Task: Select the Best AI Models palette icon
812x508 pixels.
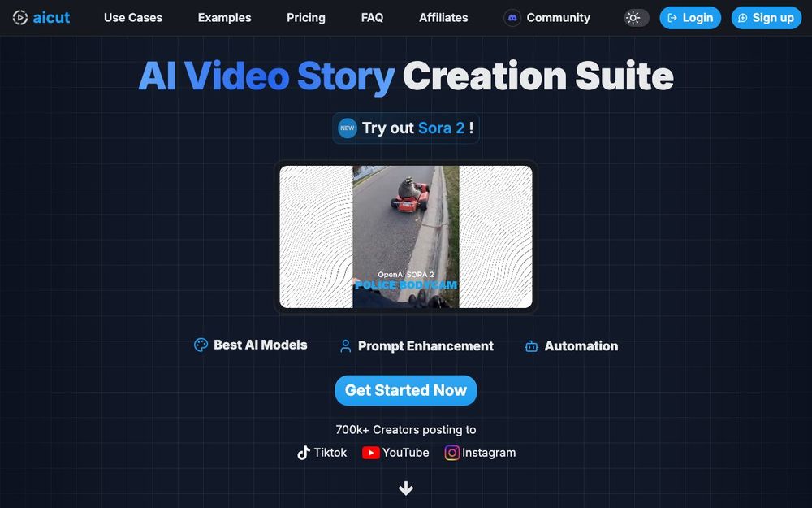Action: pyautogui.click(x=200, y=345)
